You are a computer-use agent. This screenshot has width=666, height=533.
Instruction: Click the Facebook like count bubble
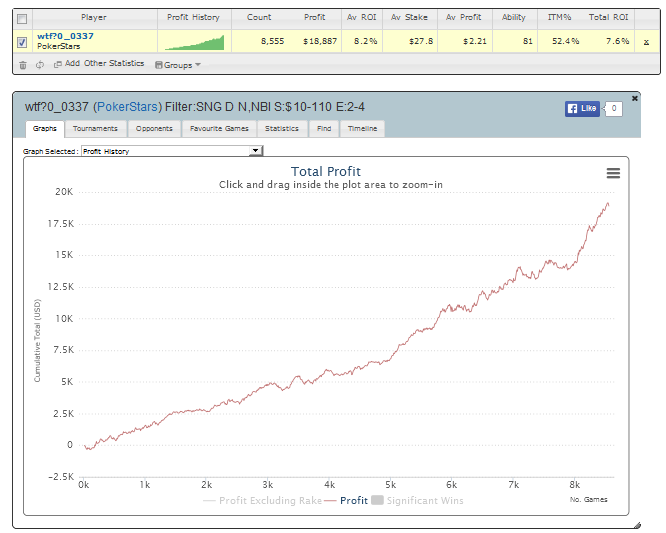(x=613, y=109)
